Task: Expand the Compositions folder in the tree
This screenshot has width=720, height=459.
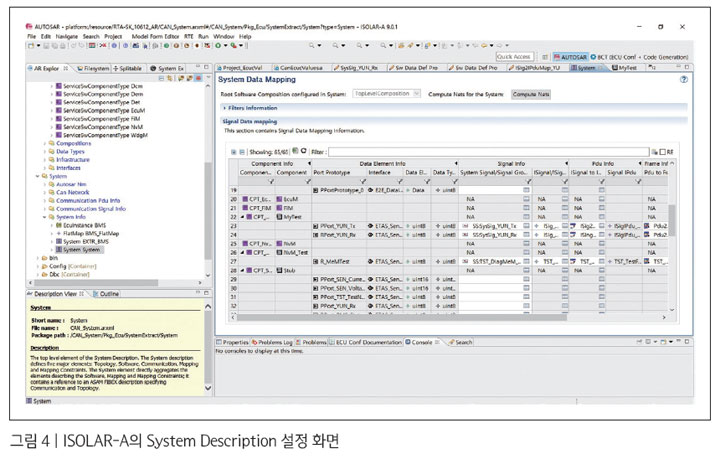Action: pyautogui.click(x=45, y=144)
